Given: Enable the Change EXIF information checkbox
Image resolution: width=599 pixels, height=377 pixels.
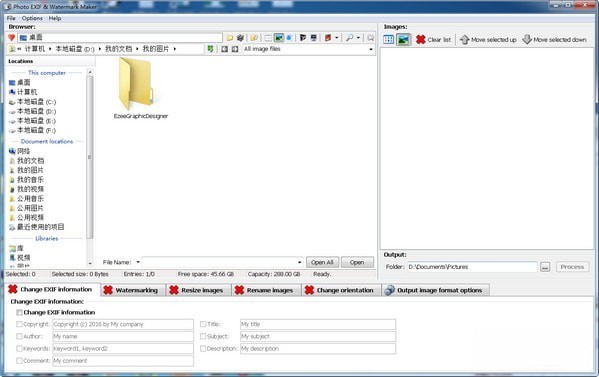Looking at the screenshot, I should pyautogui.click(x=19, y=312).
